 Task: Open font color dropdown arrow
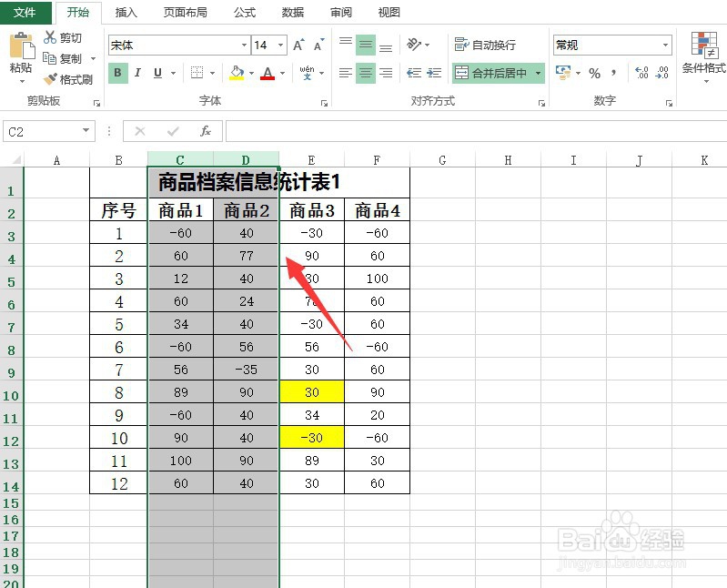(x=282, y=73)
